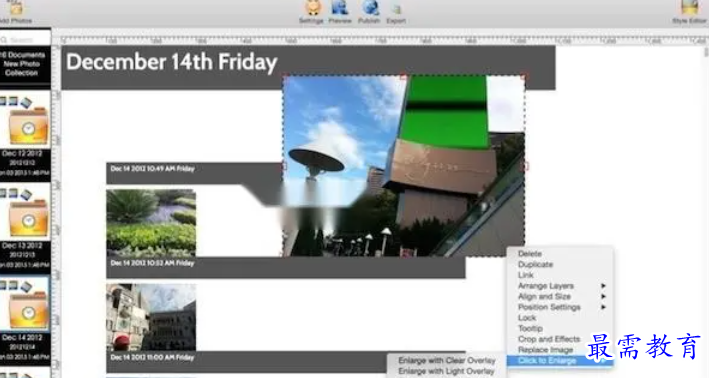
Task: Click the Preview toolbar icon
Action: (340, 8)
